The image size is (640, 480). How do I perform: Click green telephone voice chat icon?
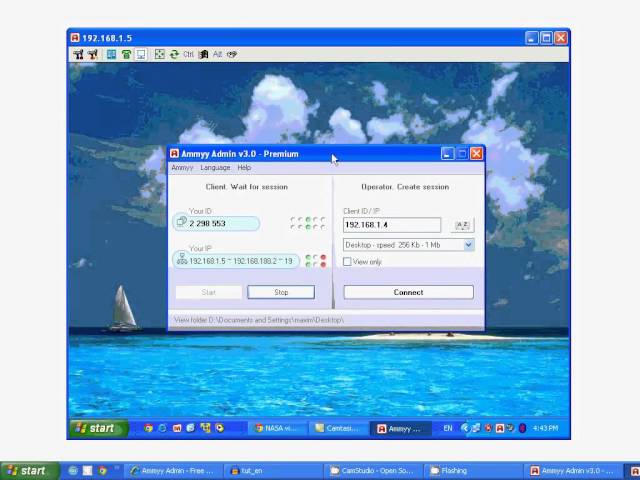click(126, 54)
